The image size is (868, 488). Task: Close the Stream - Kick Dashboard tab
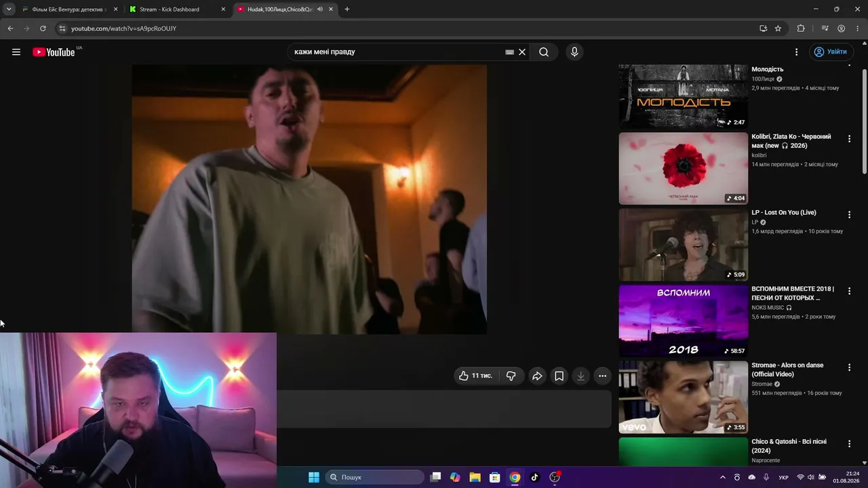(223, 9)
